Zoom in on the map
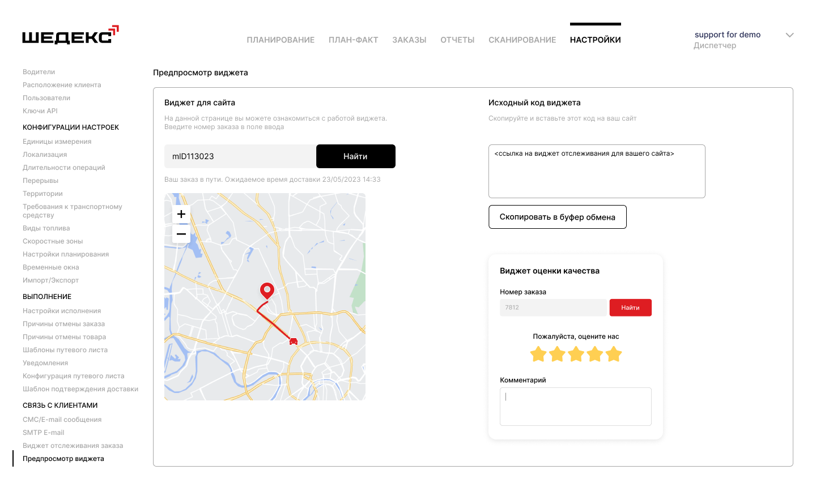The width and height of the screenshot is (816, 504). point(181,214)
